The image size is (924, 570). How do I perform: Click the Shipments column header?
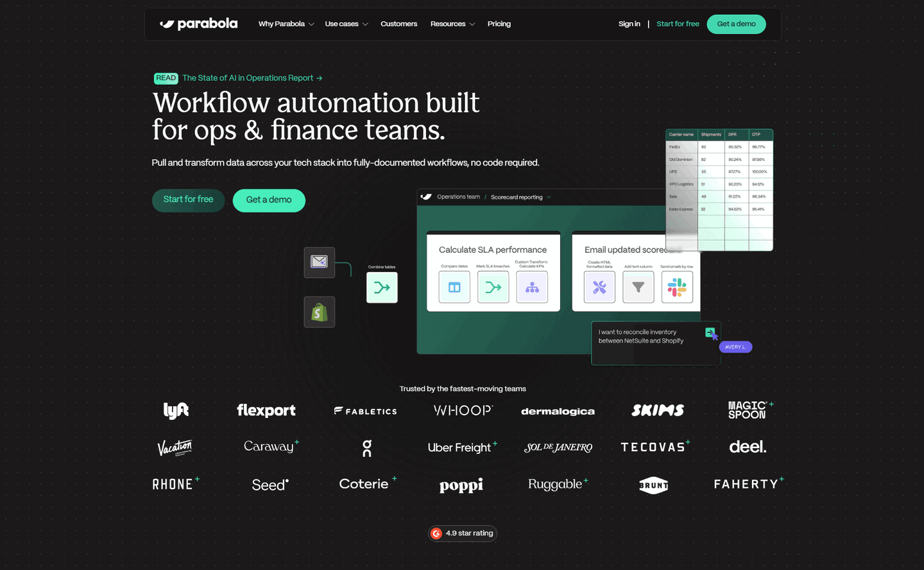(x=711, y=135)
